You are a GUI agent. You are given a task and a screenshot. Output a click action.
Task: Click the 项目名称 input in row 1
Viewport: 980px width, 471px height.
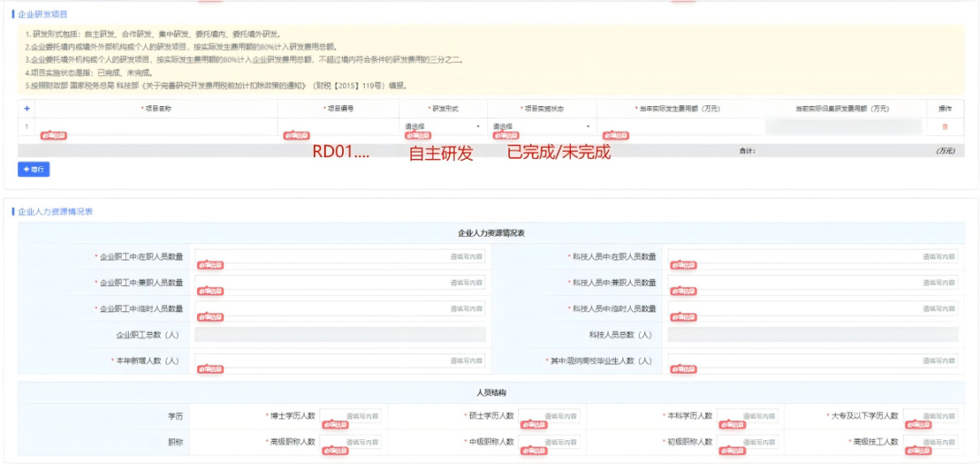156,126
